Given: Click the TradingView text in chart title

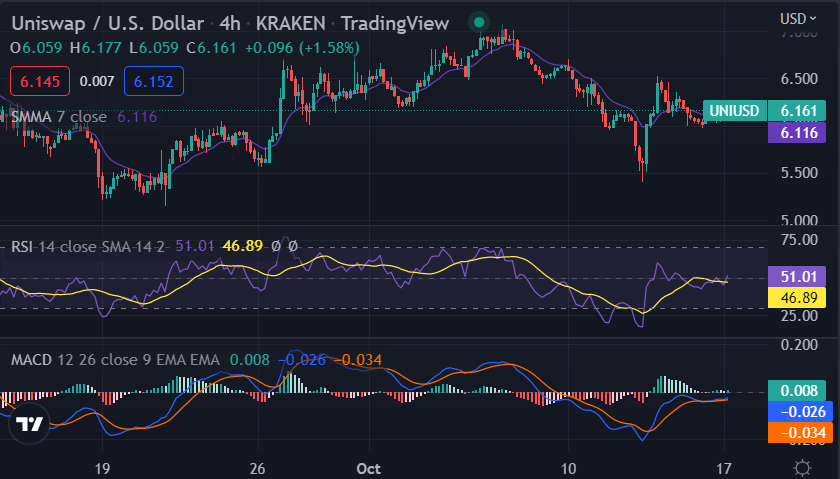Looking at the screenshot, I should pos(395,24).
